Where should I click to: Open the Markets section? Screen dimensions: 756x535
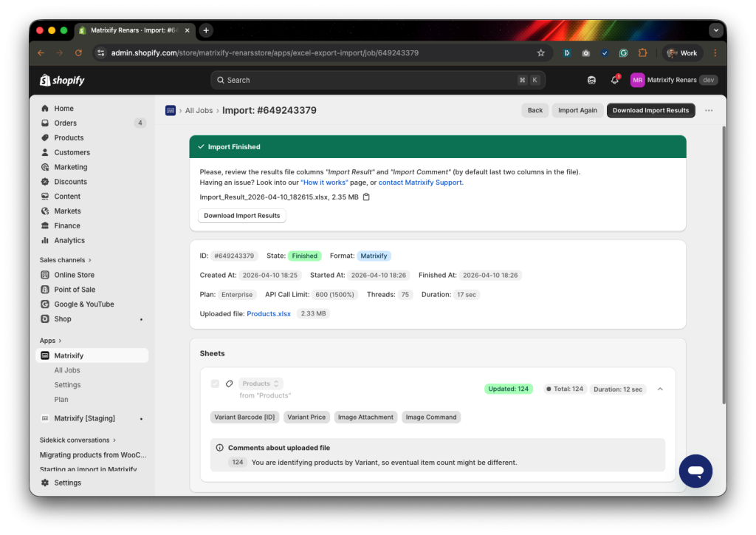(x=66, y=211)
